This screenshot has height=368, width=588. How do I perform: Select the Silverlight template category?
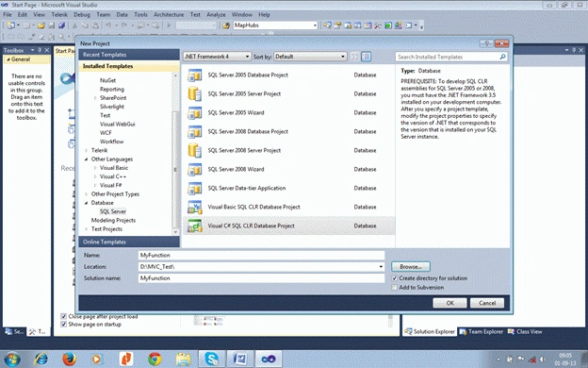pos(112,107)
